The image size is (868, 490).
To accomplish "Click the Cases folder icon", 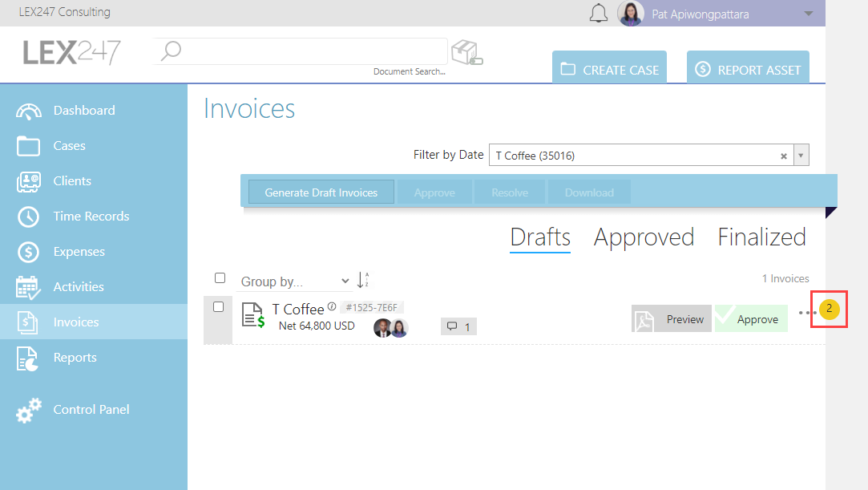I will click(x=28, y=146).
